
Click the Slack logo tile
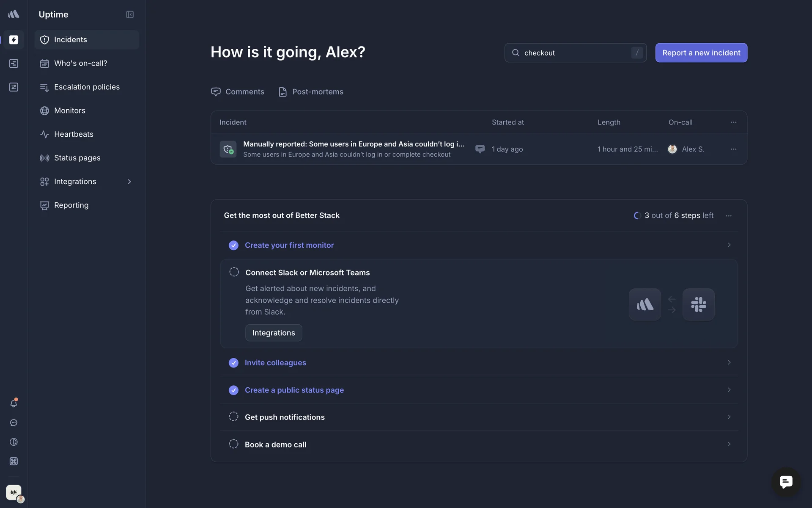pos(698,304)
